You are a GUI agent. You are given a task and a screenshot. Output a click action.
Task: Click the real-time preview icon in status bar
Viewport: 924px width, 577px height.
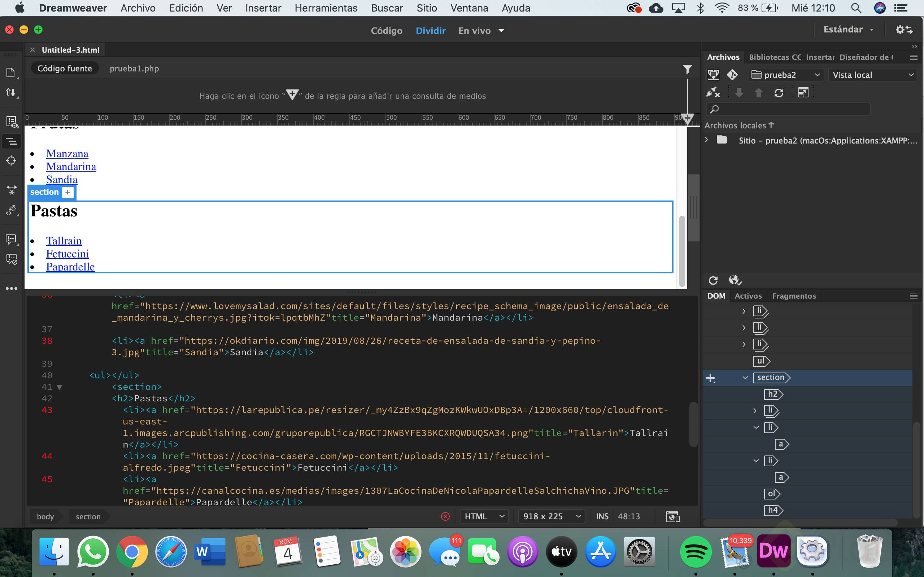(673, 517)
